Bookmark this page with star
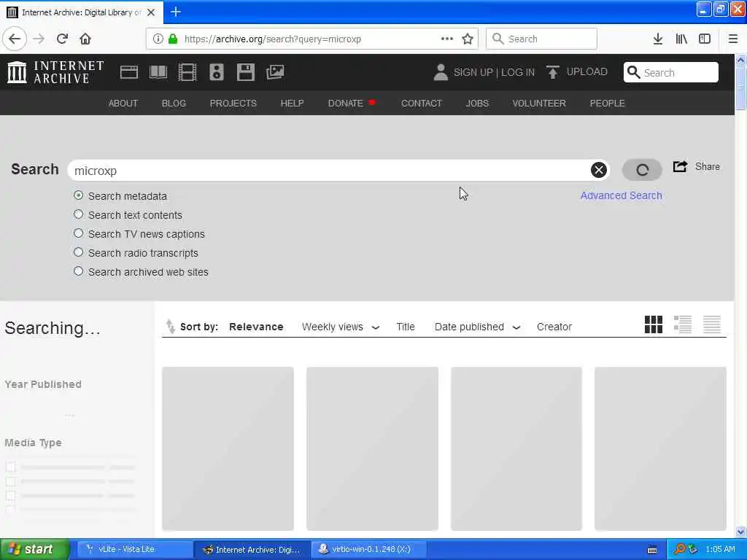 (x=468, y=39)
